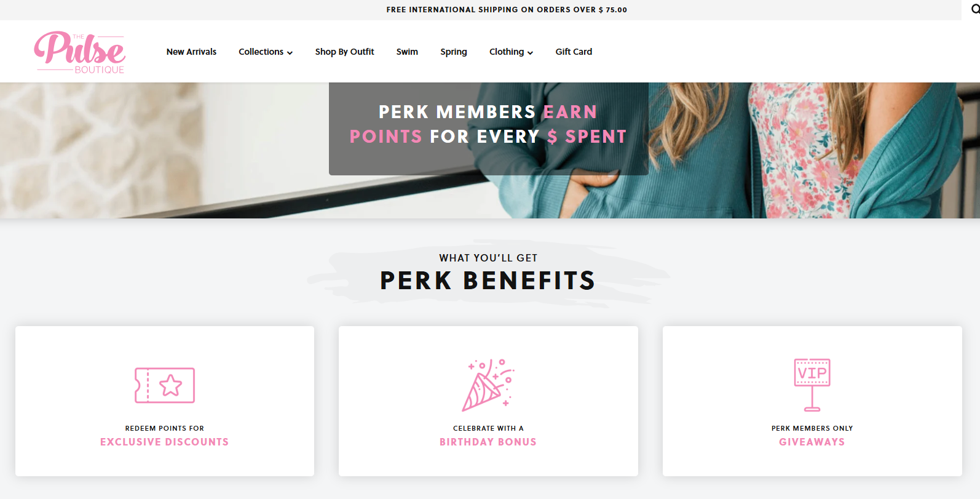Click the Perk Members earn points banner
The height and width of the screenshot is (499, 980).
pos(489,128)
